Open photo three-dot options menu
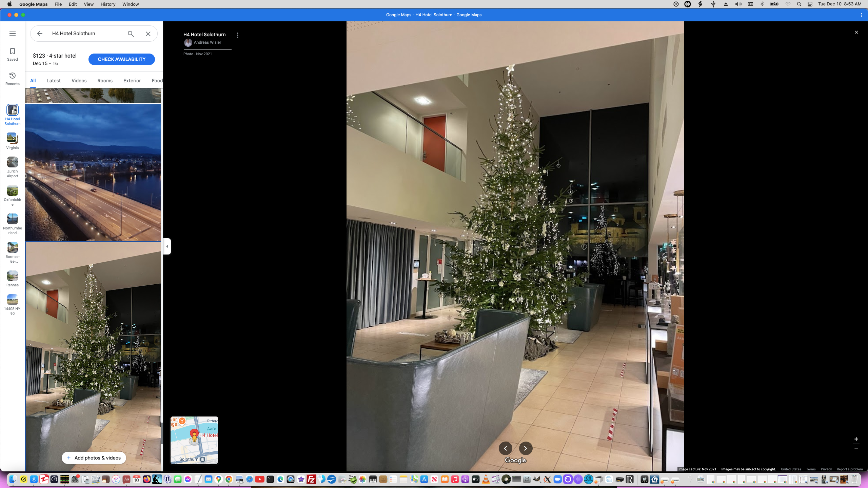The width and height of the screenshot is (868, 488). (237, 35)
